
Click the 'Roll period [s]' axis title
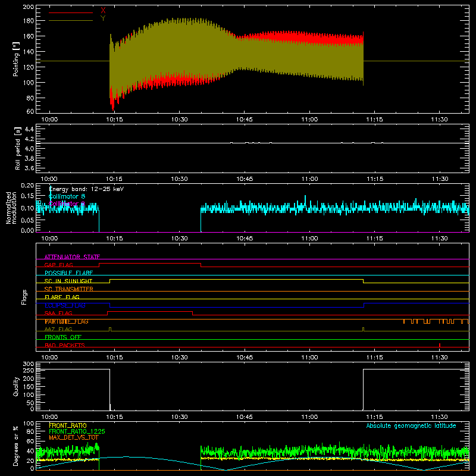[18, 148]
